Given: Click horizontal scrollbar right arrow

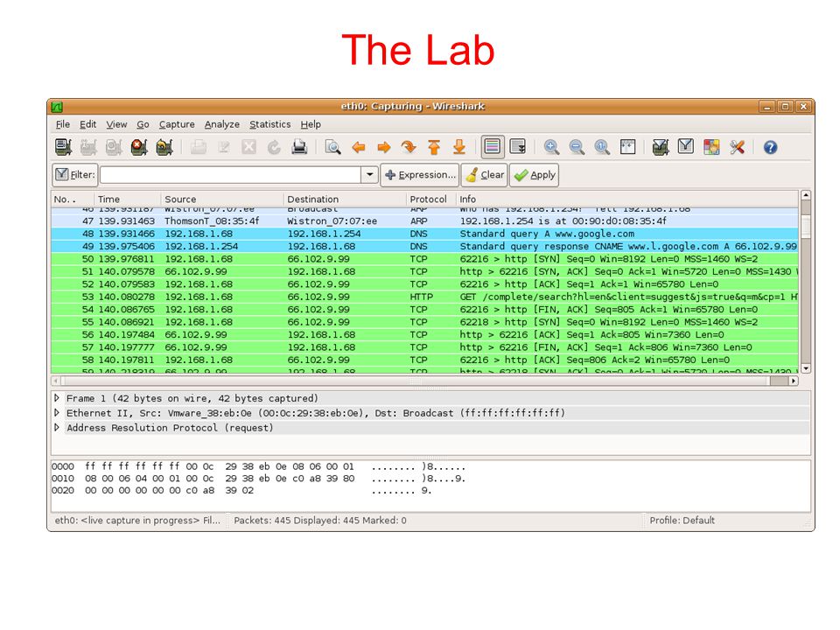Looking at the screenshot, I should pos(794,381).
